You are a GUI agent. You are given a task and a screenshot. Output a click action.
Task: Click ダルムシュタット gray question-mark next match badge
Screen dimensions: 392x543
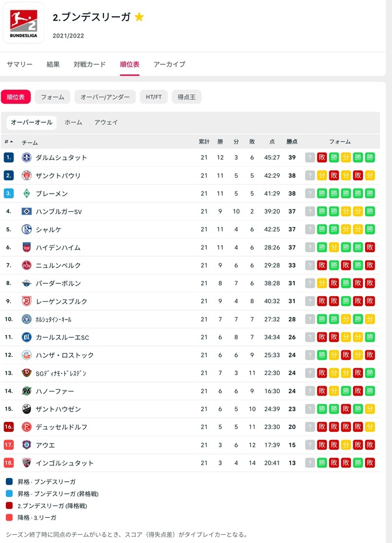(310, 157)
